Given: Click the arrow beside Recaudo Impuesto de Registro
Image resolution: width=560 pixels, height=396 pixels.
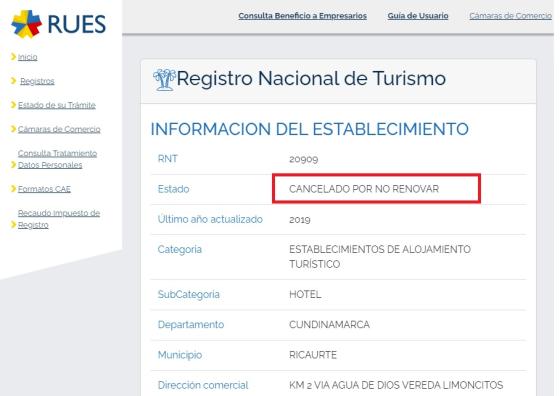Looking at the screenshot, I should pos(14,224).
